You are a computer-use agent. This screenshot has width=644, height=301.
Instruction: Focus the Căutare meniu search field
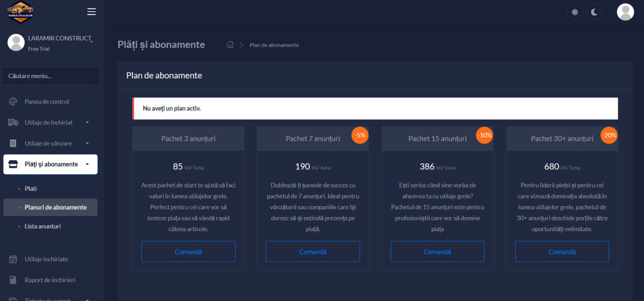pos(50,76)
